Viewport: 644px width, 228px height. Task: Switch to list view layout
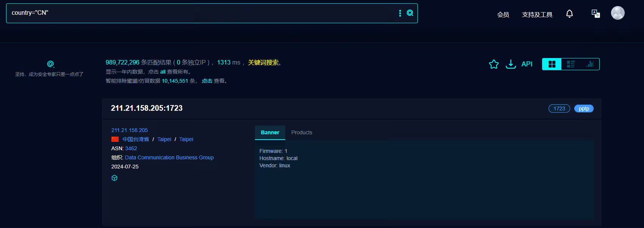click(x=571, y=64)
